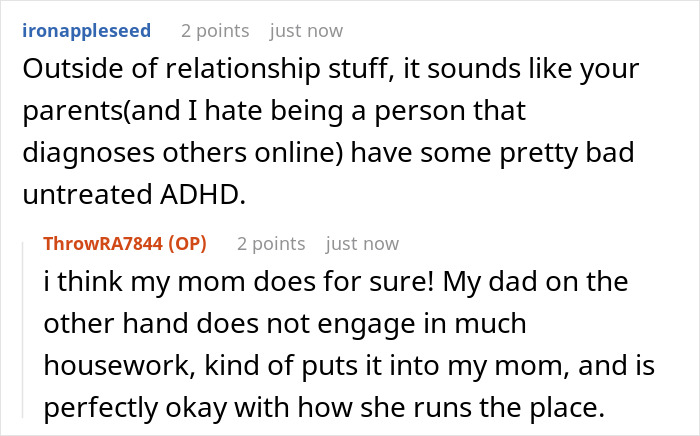Click the OP reply's '2 points' score
Screen dimensions: 700x436
[x=271, y=244]
